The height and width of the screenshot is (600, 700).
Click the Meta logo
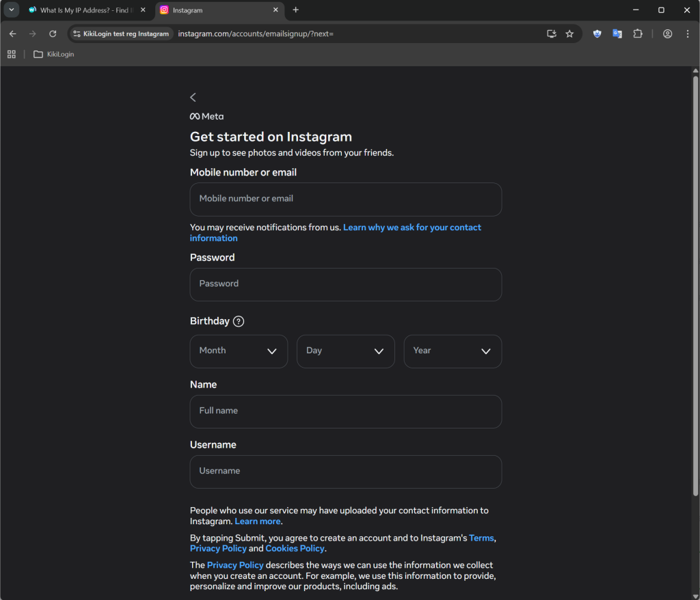tap(206, 117)
